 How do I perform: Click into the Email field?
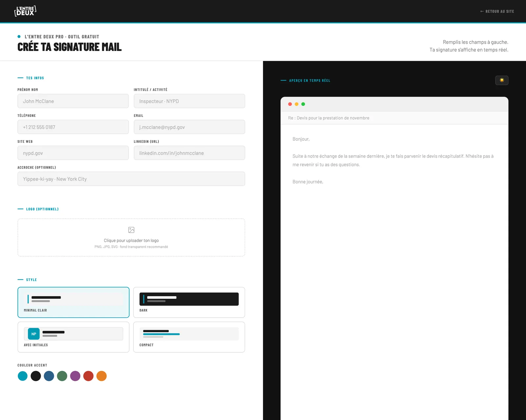(x=189, y=127)
